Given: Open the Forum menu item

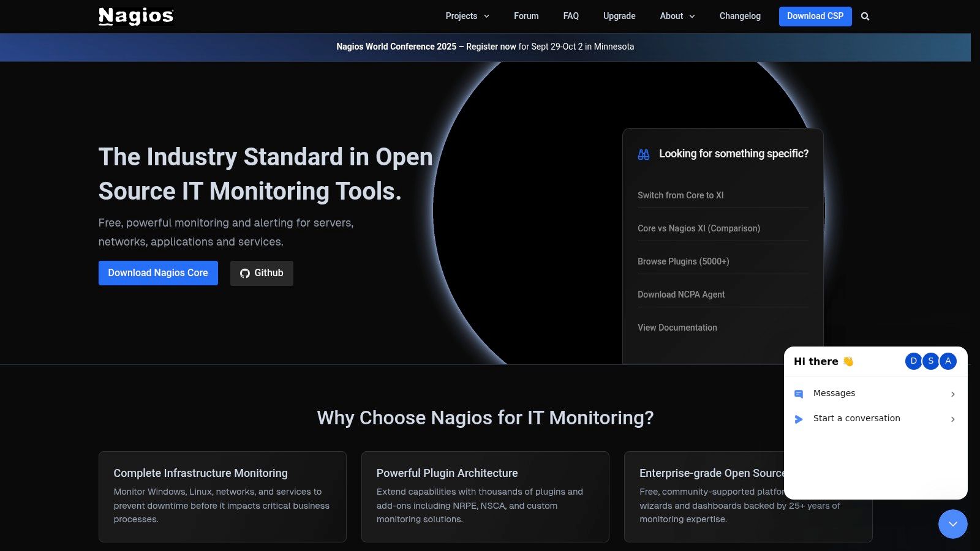Looking at the screenshot, I should [526, 17].
